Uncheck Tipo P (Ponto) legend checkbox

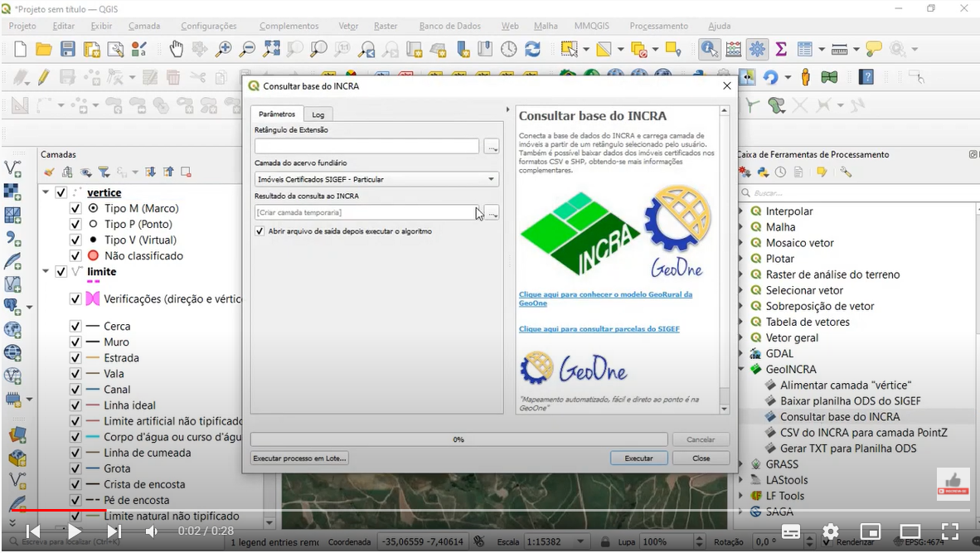[75, 224]
